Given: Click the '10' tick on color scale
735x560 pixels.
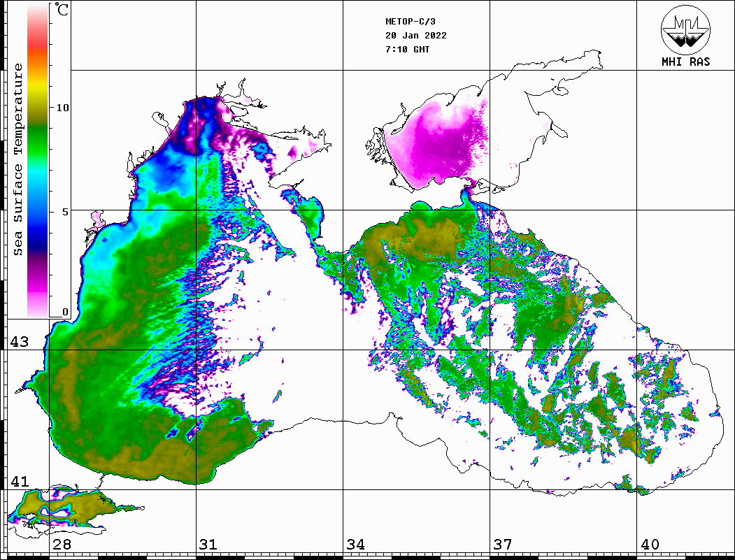Looking at the screenshot, I should coord(62,108).
